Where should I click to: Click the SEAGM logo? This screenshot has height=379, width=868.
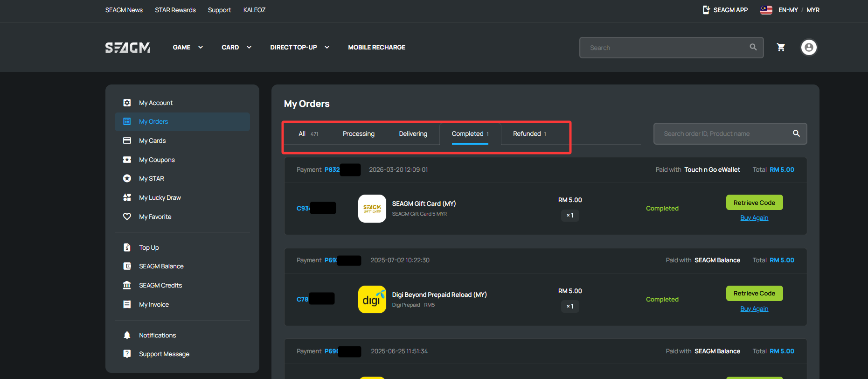click(x=127, y=48)
